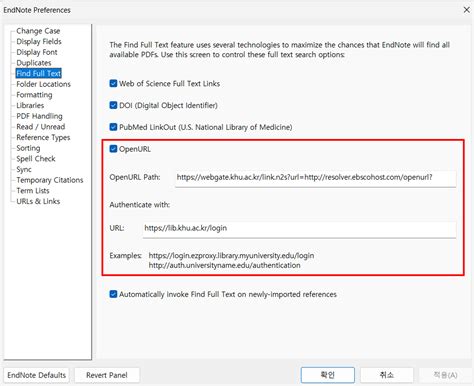This screenshot has height=386, width=474.
Task: Uncheck Web of Science Full Text Links
Action: coord(113,83)
